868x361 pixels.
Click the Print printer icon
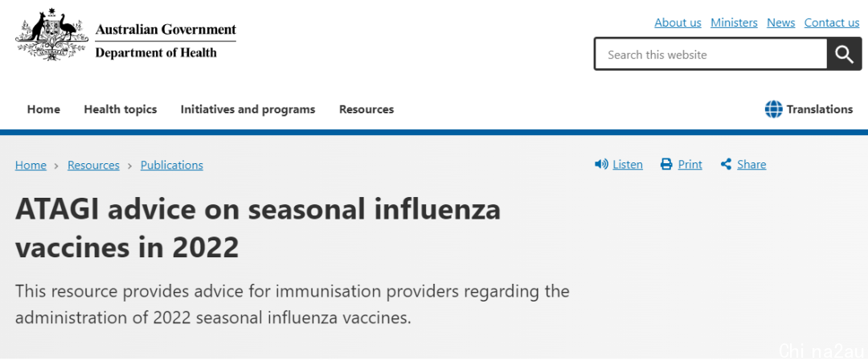click(666, 165)
